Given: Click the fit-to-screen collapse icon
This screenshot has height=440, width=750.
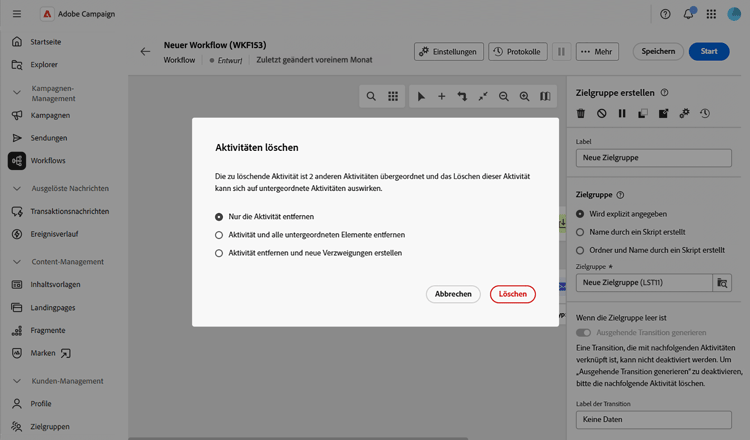Looking at the screenshot, I should coord(483,96).
